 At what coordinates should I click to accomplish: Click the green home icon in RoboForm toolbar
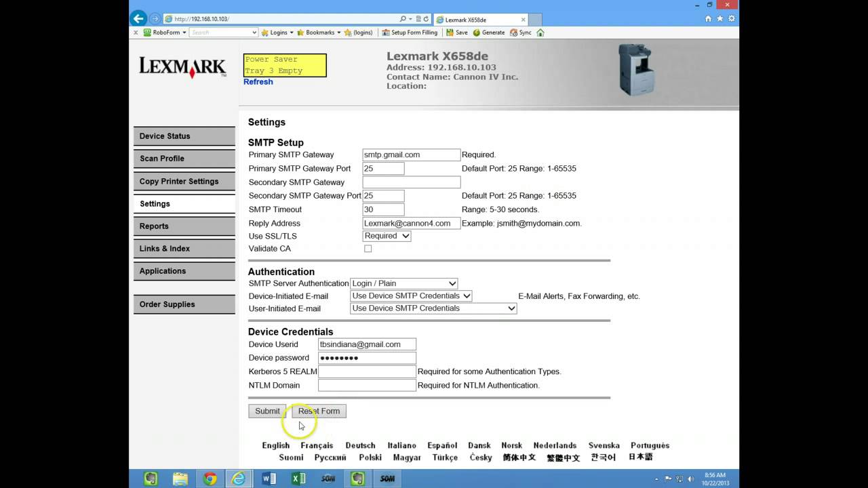pyautogui.click(x=540, y=33)
